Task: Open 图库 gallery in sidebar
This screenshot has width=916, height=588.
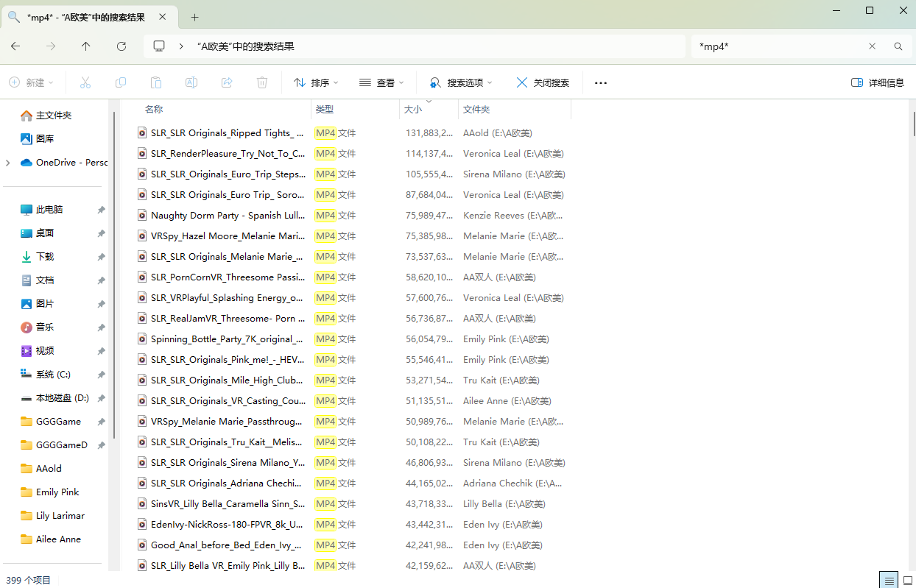Action: click(x=45, y=139)
